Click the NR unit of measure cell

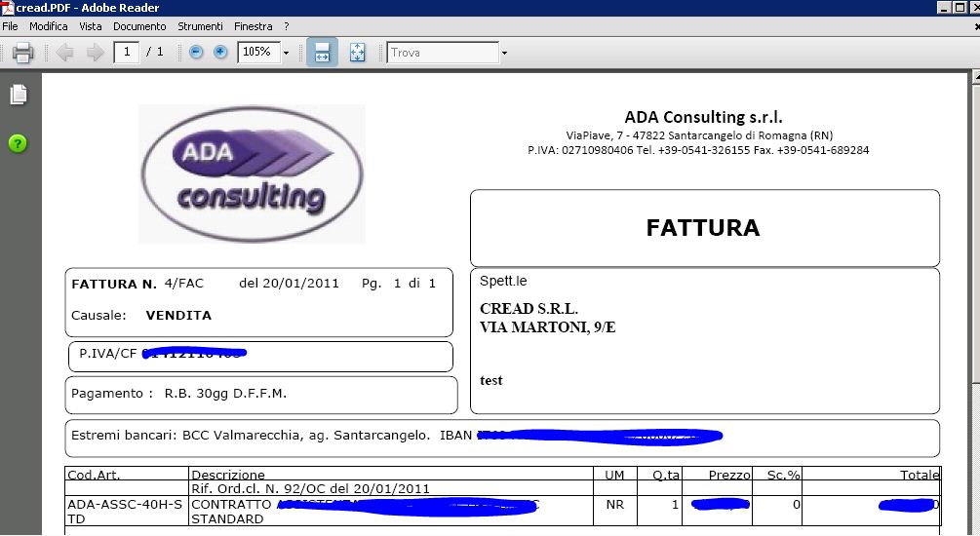[x=615, y=504]
